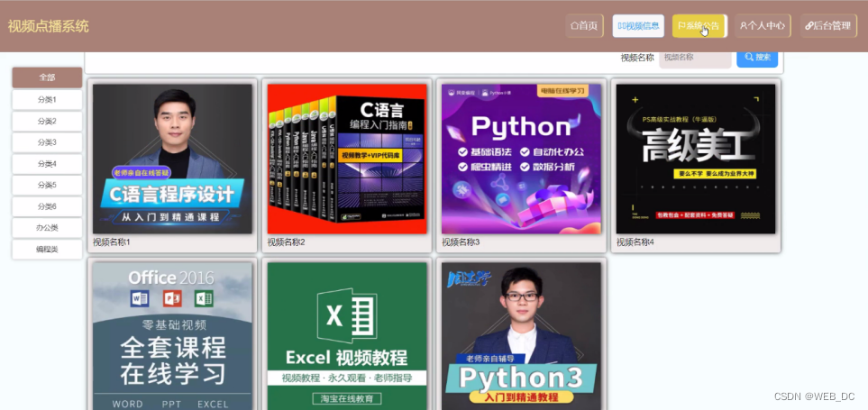Screen dimensions: 868x410
Task: Click the 视频名称4 title text
Action: 635,242
